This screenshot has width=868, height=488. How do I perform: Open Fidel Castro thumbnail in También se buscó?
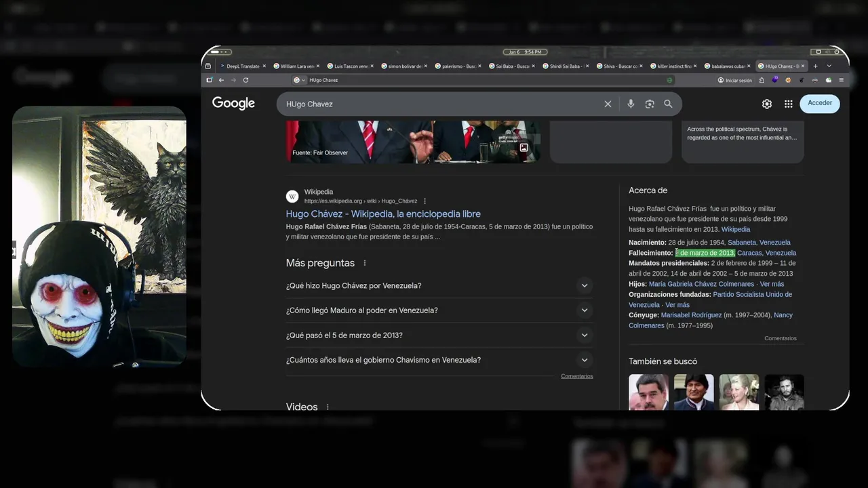coord(785,392)
